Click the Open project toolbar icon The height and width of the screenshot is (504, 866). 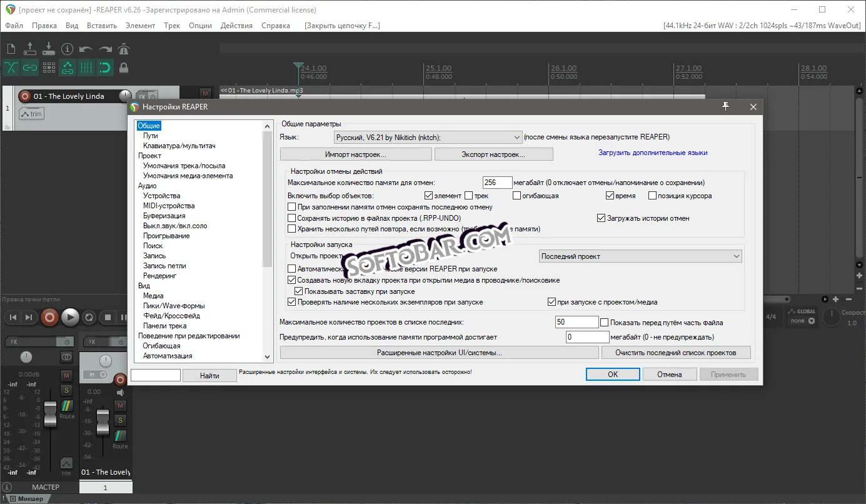[x=29, y=49]
